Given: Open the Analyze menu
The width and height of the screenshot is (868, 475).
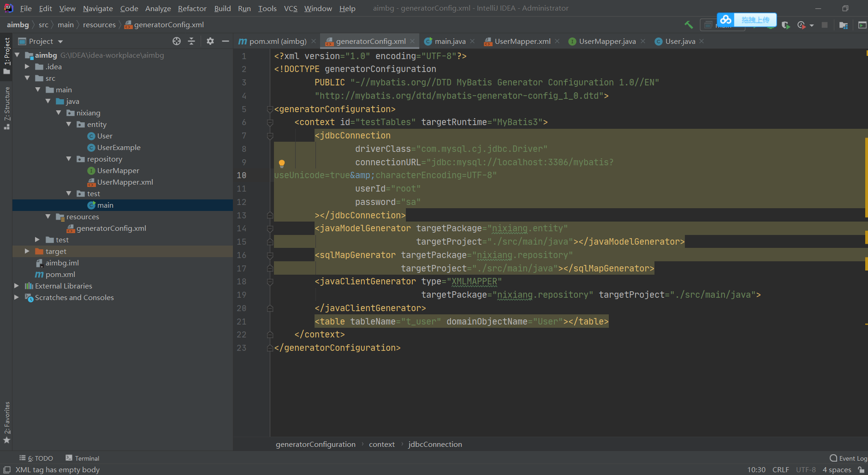Looking at the screenshot, I should pos(158,8).
